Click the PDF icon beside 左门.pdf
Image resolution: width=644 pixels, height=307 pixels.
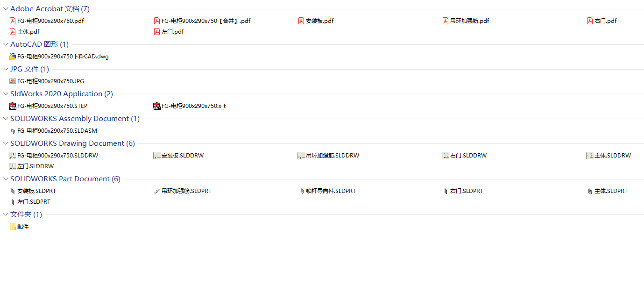pos(157,31)
